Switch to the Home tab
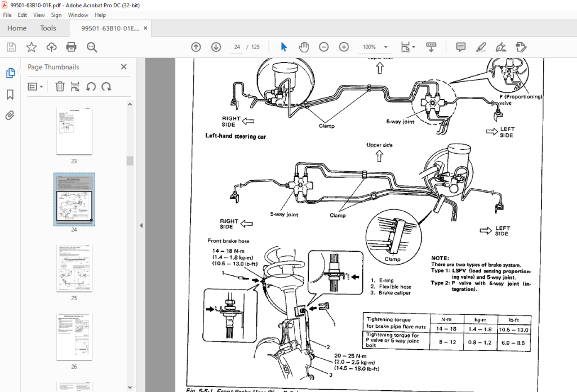Viewport: 577px width, 392px height. tap(17, 28)
